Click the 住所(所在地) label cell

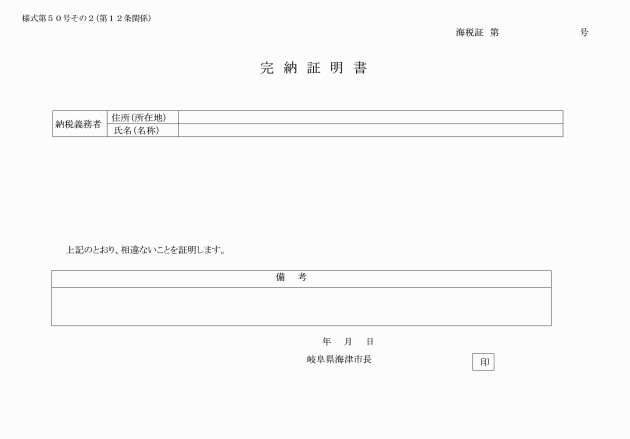click(x=143, y=117)
